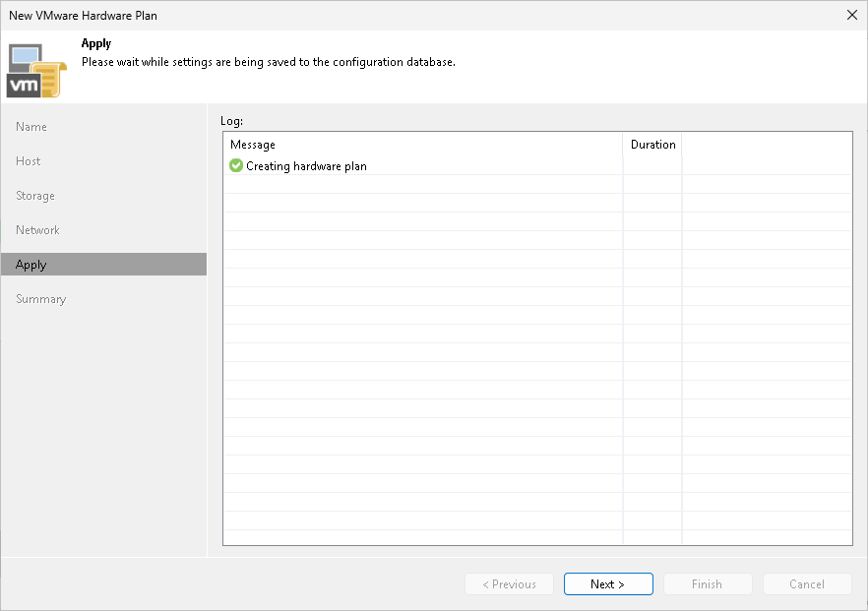Click the green success checkmark icon
This screenshot has width=868, height=611.
pos(236,166)
